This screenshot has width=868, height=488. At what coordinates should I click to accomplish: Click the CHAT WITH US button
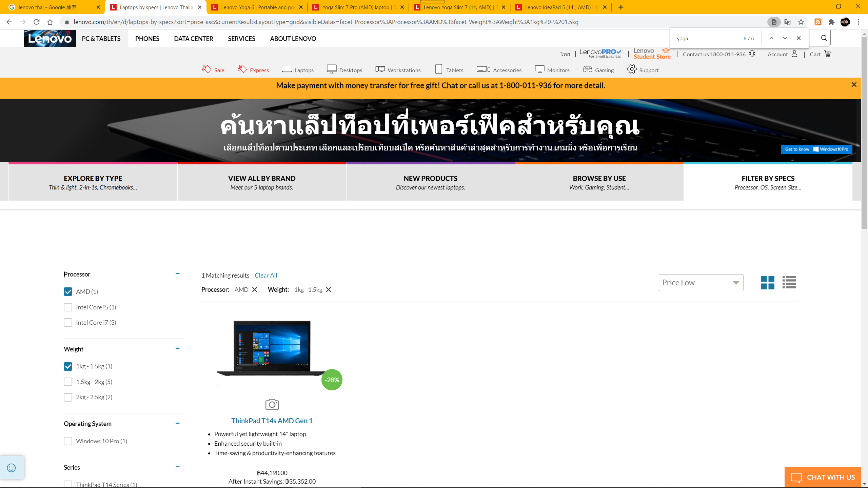[823, 477]
